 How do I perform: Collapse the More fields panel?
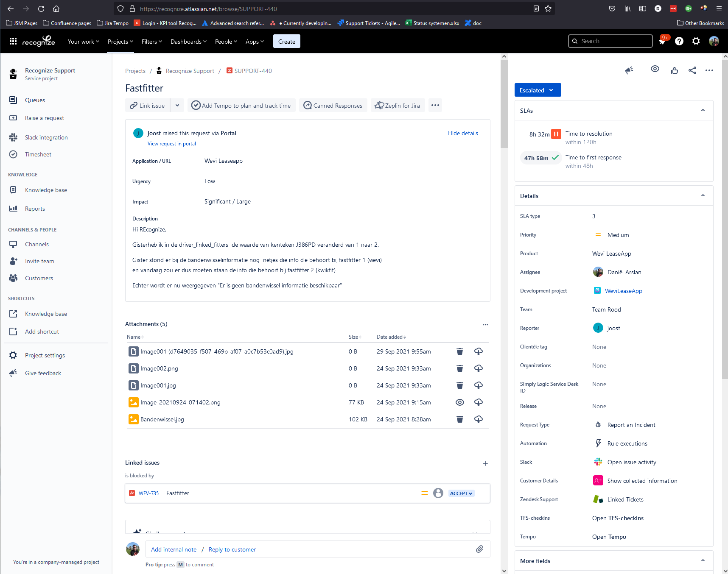click(703, 560)
